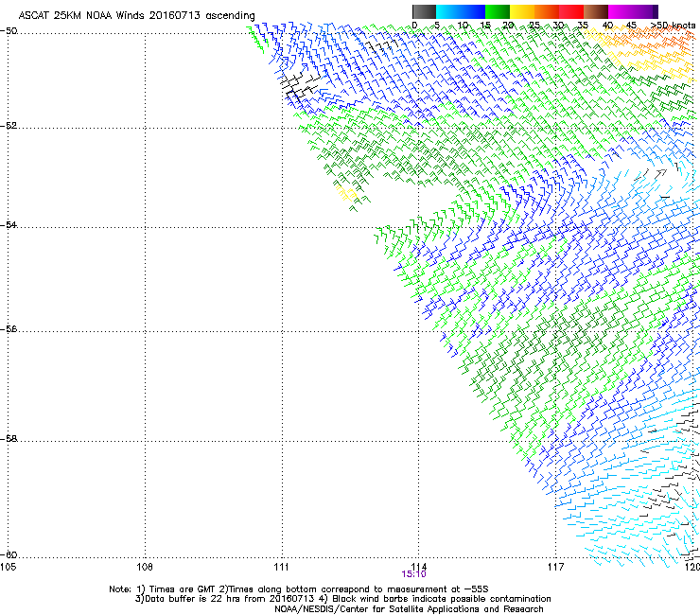Click the orange 25-30 knots legend swatch
Image resolution: width=700 pixels, height=615 pixels.
click(x=547, y=11)
